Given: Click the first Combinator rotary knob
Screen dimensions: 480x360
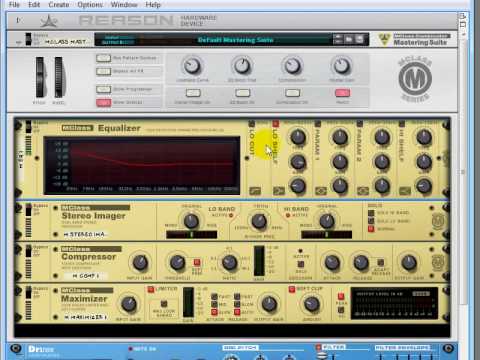Looking at the screenshot, I should click(x=192, y=66).
